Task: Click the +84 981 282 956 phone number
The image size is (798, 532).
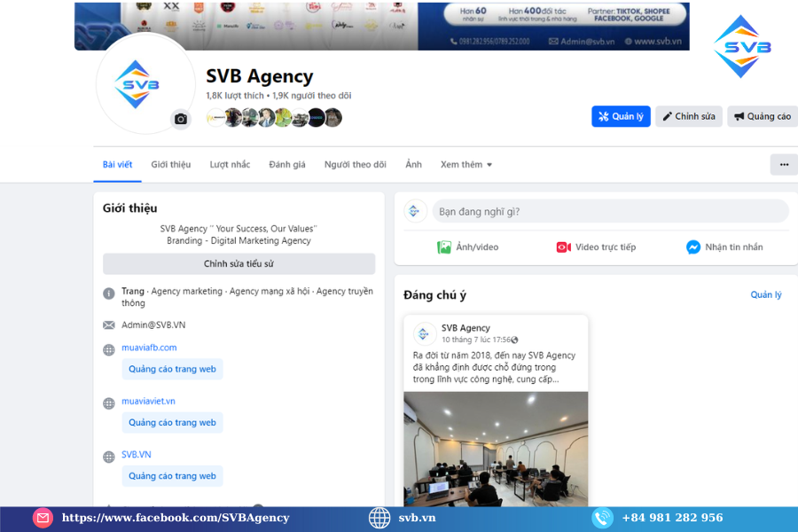Action: [672, 518]
